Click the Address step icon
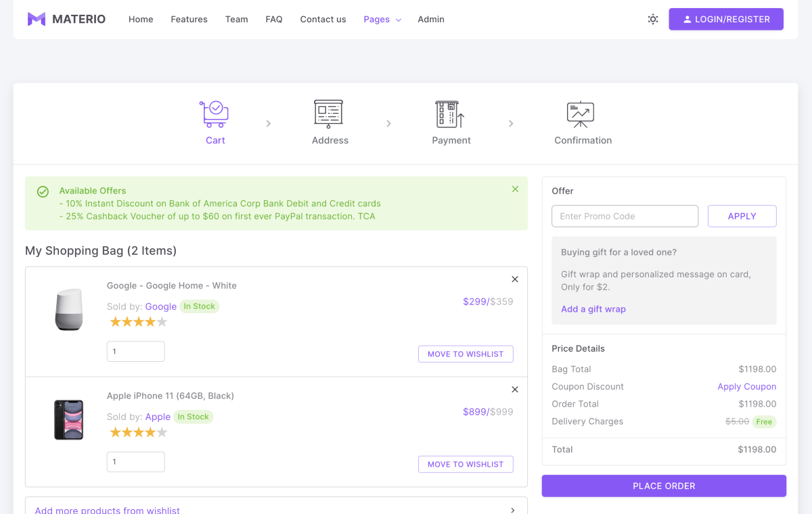The image size is (812, 514). tap(329, 114)
